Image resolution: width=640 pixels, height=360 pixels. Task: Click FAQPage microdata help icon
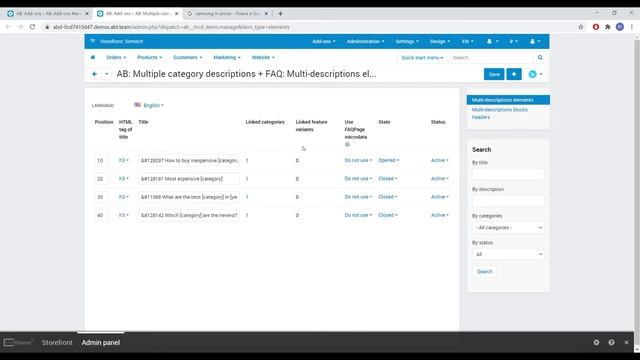347,144
